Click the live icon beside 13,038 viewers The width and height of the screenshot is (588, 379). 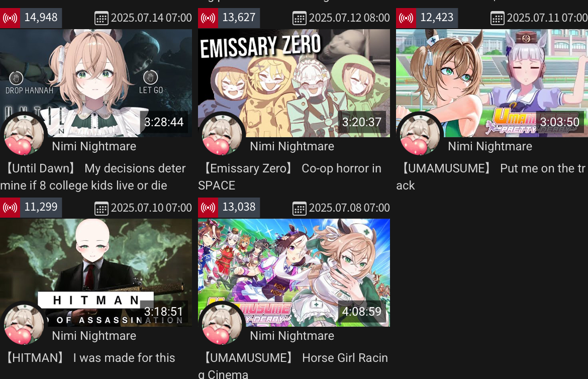pyautogui.click(x=208, y=208)
